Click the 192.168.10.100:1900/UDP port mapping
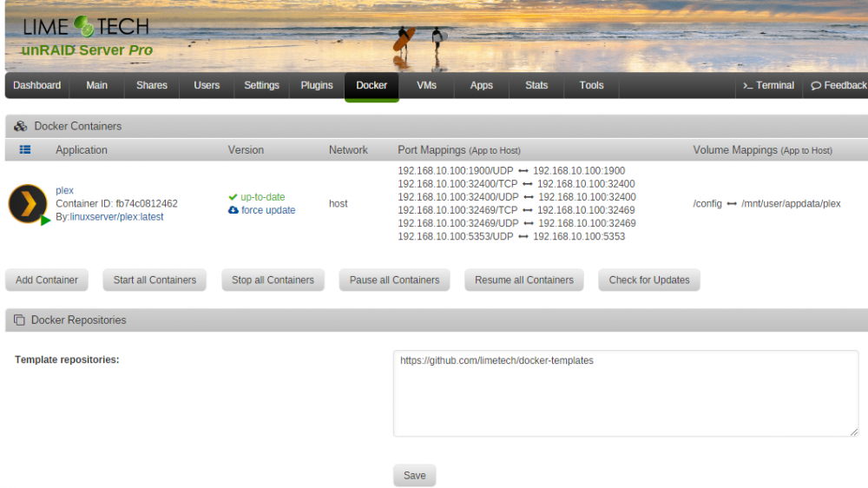Screen dimensions: 868x488 point(511,170)
